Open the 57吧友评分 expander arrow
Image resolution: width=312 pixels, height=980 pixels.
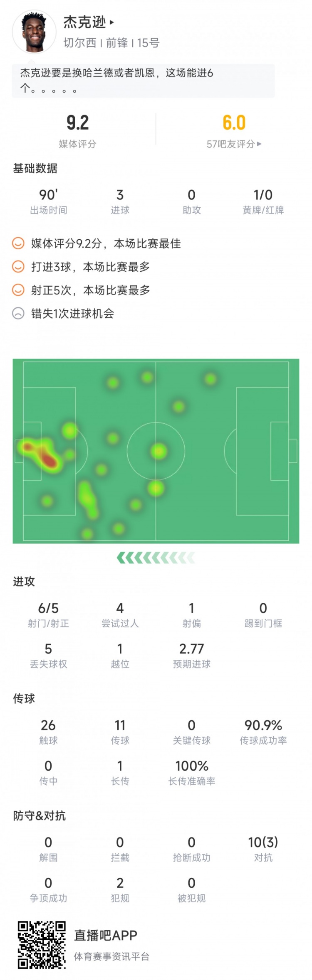coord(260,143)
